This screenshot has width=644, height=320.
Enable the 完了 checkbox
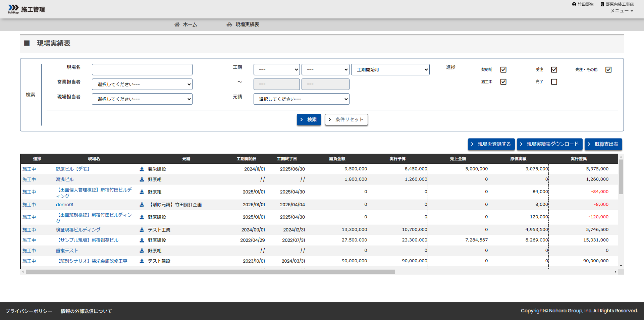(x=554, y=82)
